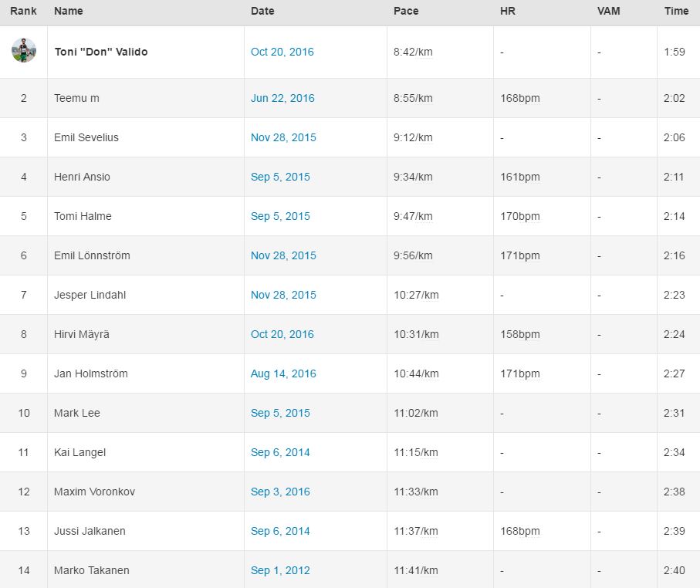The height and width of the screenshot is (588, 700).
Task: Open Toni "Don" Valido's athlete name
Action: click(x=101, y=52)
